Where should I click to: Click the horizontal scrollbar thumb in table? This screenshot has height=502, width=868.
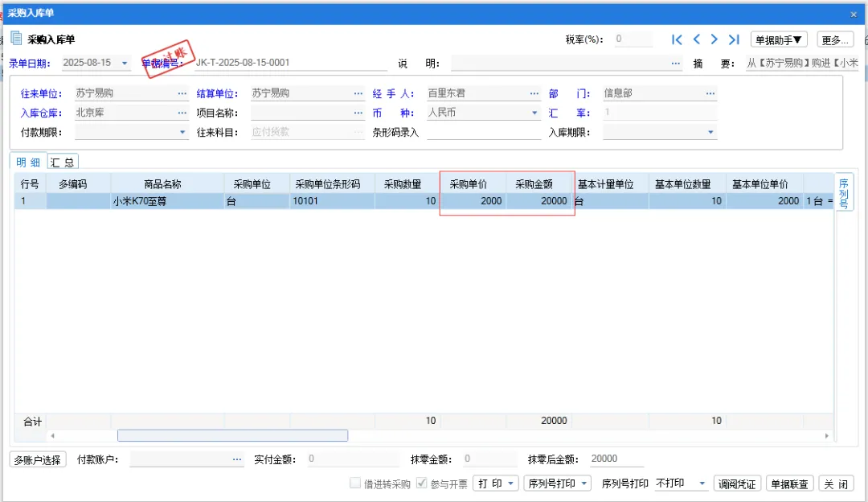[x=232, y=435]
